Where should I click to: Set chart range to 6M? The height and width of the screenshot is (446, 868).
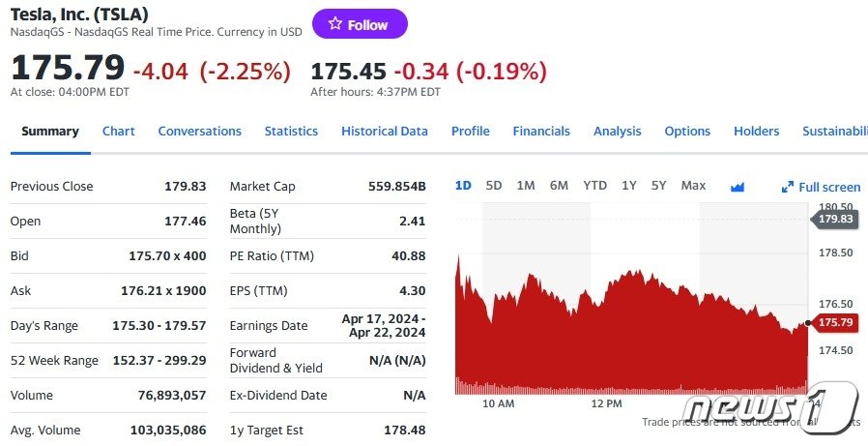pyautogui.click(x=559, y=186)
